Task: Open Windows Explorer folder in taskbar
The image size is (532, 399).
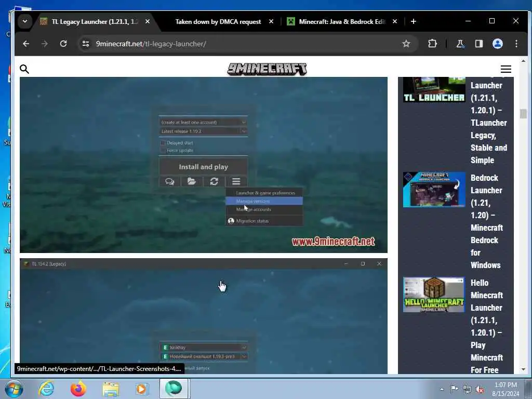Action: pos(111,389)
